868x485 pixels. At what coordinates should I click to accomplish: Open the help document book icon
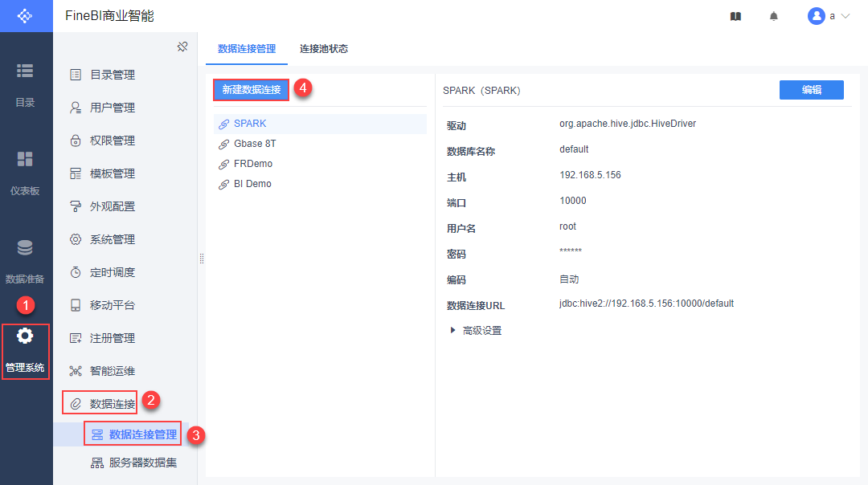(x=735, y=17)
